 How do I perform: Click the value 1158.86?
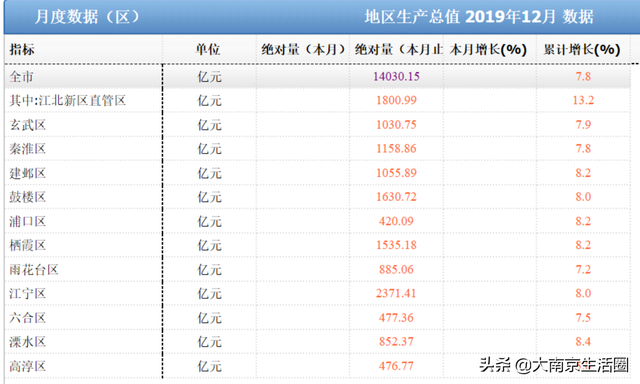point(396,149)
